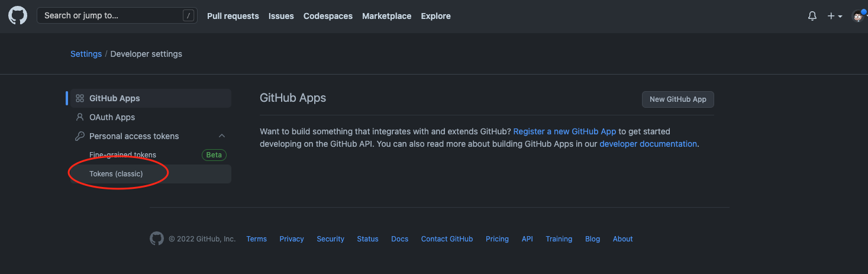Click the © 2022 GitHub, Inc. text
Image resolution: width=868 pixels, height=274 pixels.
202,239
